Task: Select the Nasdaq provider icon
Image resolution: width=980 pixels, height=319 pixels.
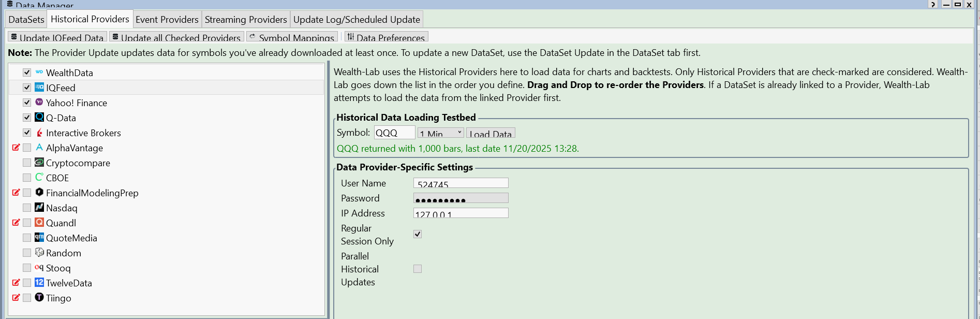Action: [x=39, y=208]
